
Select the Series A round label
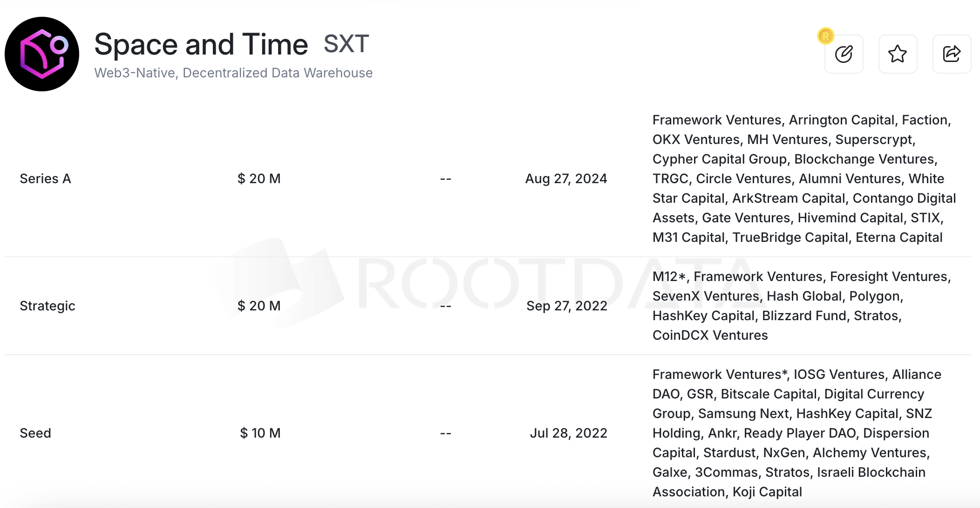(x=45, y=179)
